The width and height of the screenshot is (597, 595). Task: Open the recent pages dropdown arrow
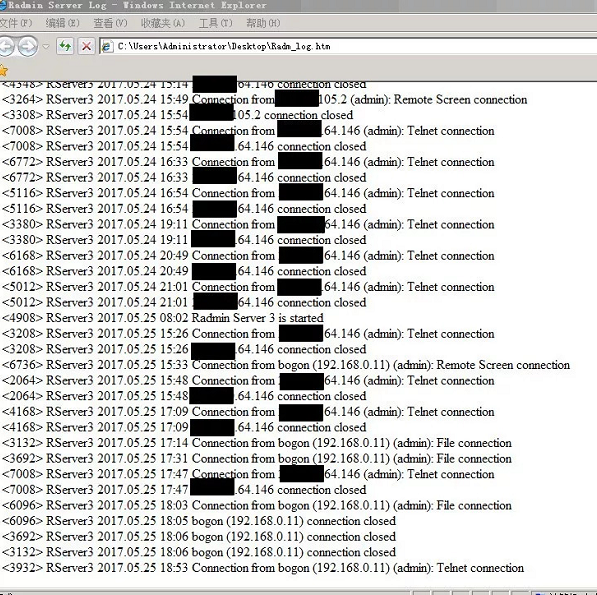click(46, 47)
